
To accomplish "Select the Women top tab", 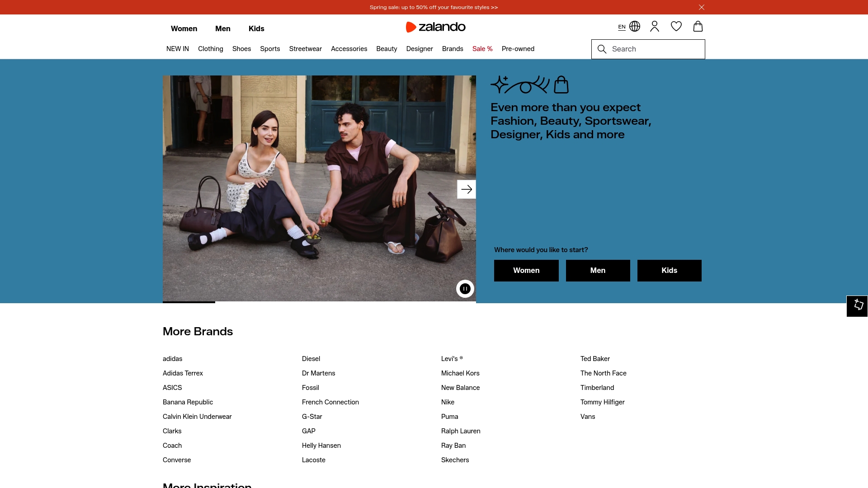I will point(184,28).
